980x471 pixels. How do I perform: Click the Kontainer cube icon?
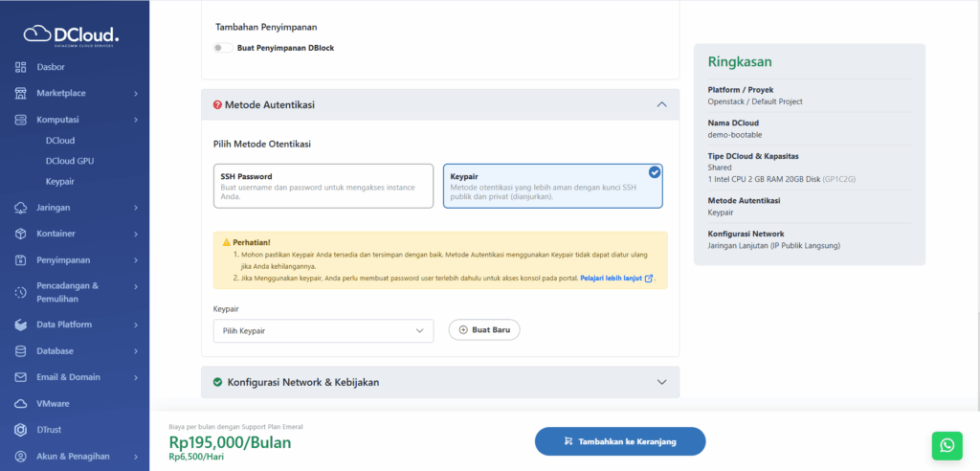pyautogui.click(x=21, y=234)
